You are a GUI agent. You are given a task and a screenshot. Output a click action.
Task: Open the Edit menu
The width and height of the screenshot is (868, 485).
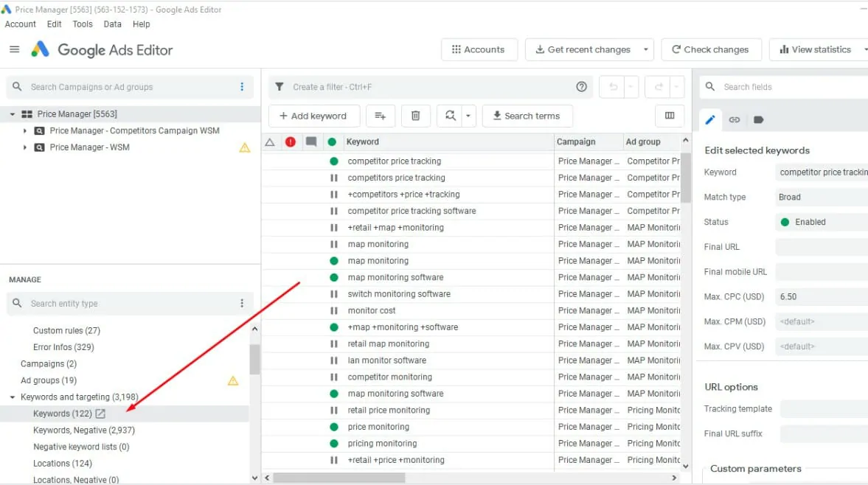[x=55, y=24]
